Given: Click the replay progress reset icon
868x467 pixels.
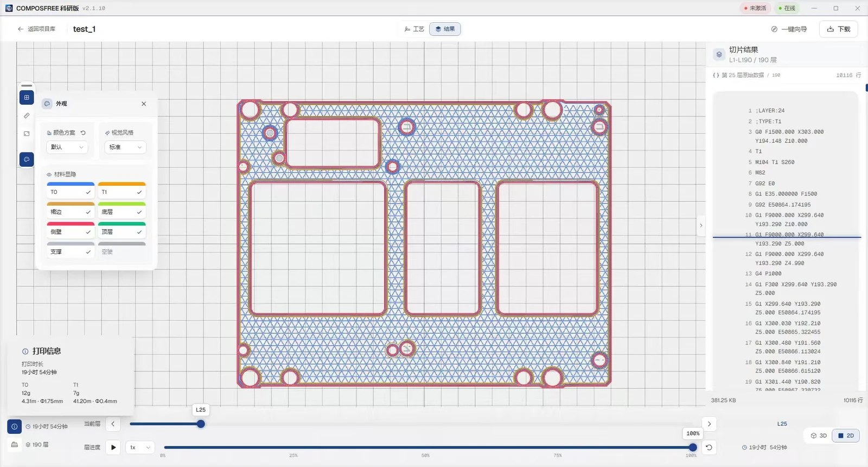Looking at the screenshot, I should (x=709, y=447).
